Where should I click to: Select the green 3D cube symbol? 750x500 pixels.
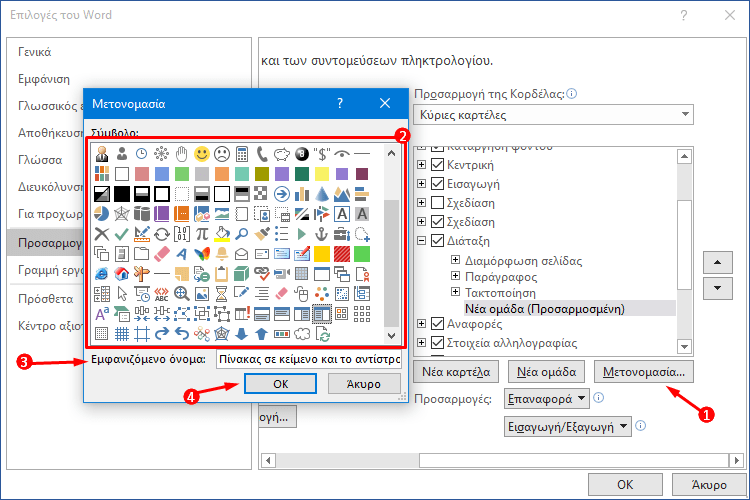242,274
